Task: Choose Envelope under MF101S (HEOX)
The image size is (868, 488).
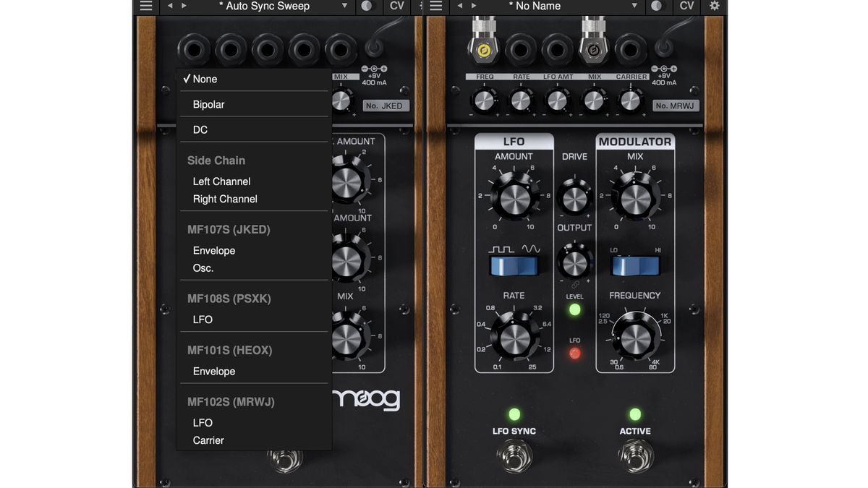Action: pyautogui.click(x=213, y=371)
